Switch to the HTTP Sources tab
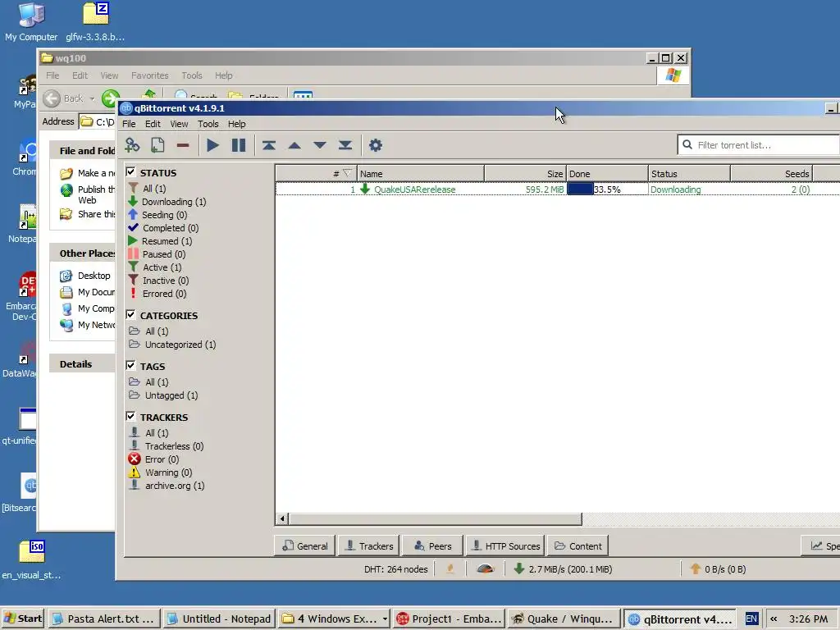The image size is (840, 630). 505,546
